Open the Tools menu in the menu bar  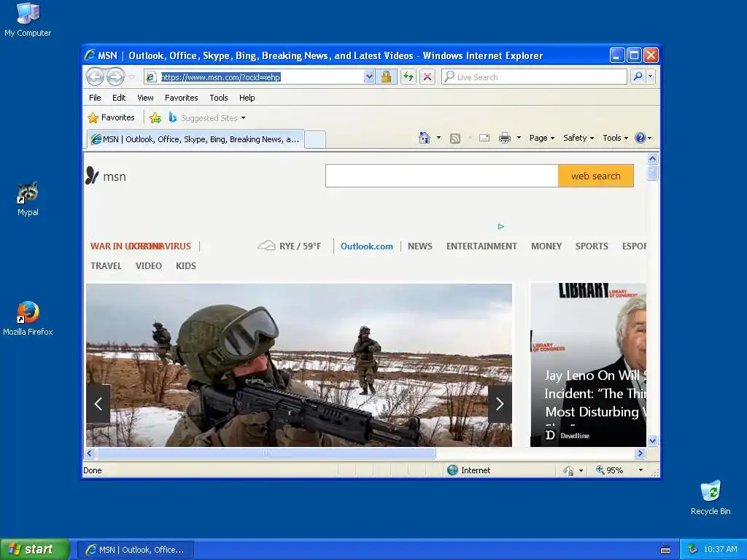point(219,98)
